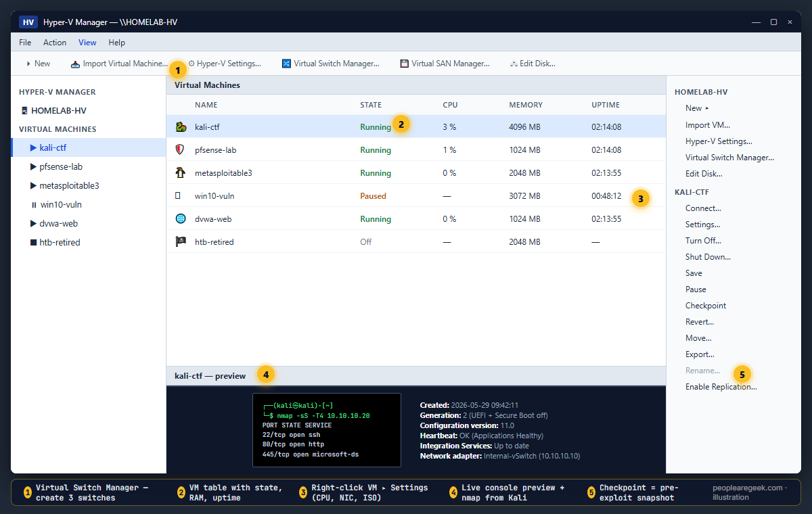Click Enable Replication... action
The image size is (812, 514).
[x=721, y=387]
